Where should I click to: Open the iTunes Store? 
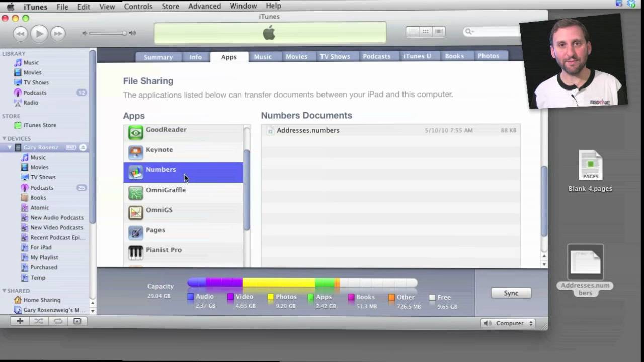point(40,125)
